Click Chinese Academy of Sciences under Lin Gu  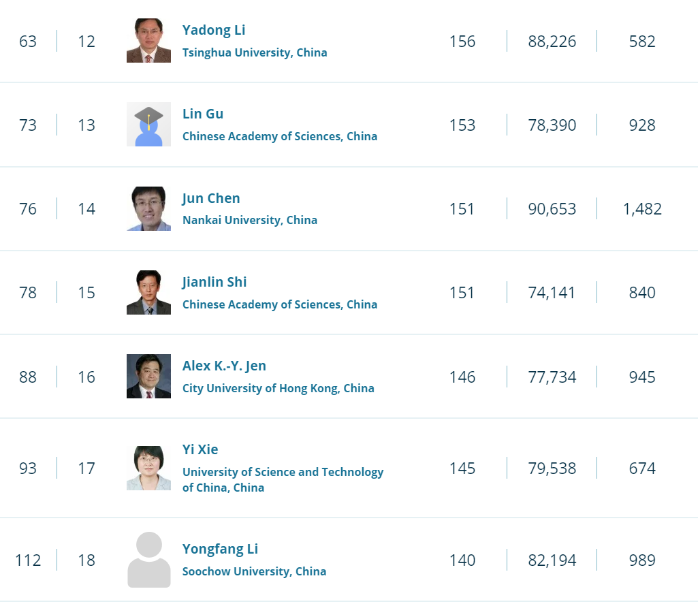coord(280,136)
